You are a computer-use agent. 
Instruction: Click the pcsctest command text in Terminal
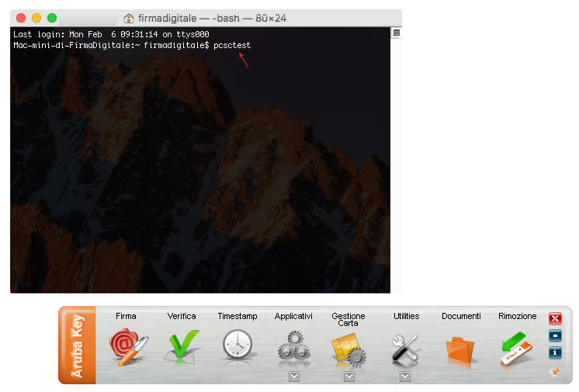[232, 45]
